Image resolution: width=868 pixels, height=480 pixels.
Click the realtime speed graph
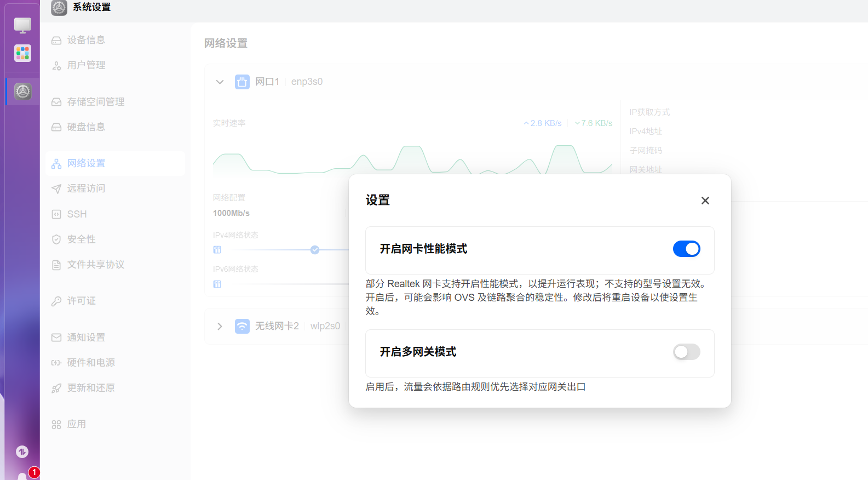(412, 159)
